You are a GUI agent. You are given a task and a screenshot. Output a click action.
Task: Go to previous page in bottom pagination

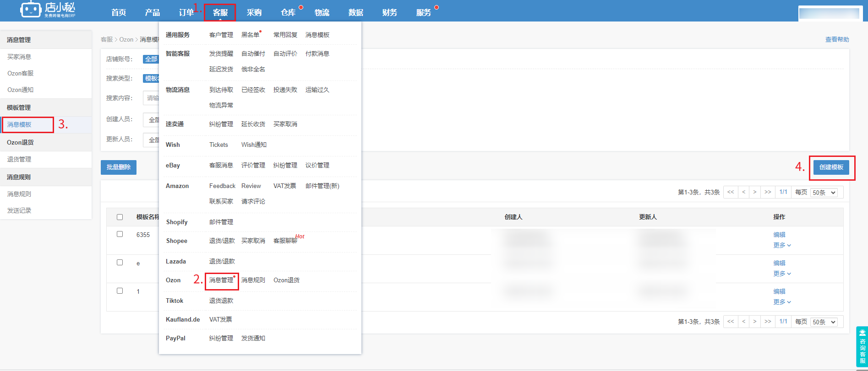(743, 322)
